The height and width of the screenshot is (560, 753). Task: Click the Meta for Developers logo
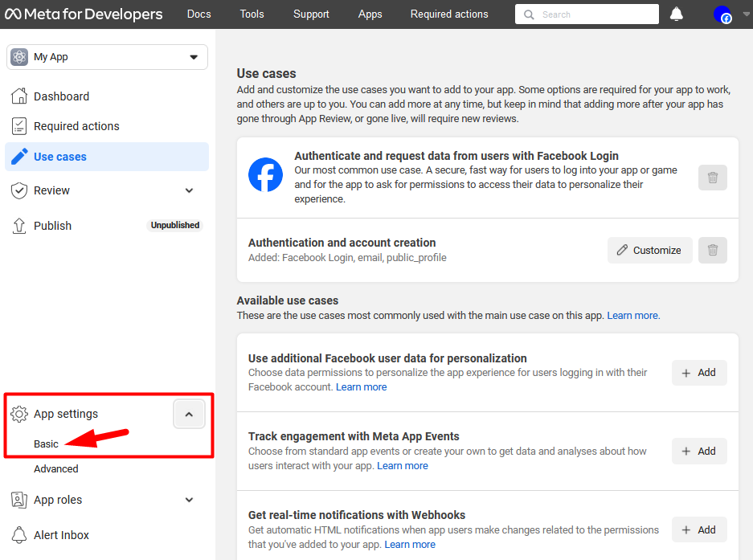pos(84,14)
